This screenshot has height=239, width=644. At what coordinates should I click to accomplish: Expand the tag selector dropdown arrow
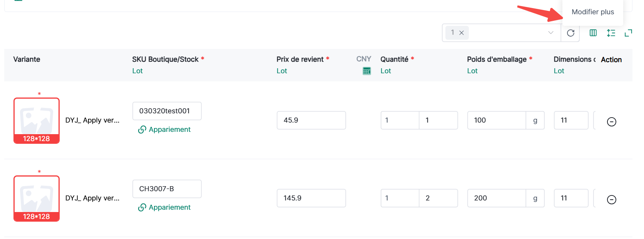coord(550,33)
